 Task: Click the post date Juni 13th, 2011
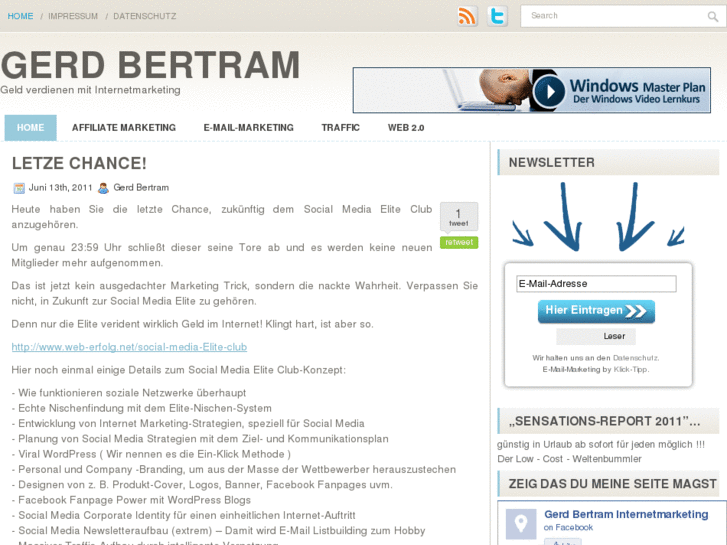tap(61, 187)
